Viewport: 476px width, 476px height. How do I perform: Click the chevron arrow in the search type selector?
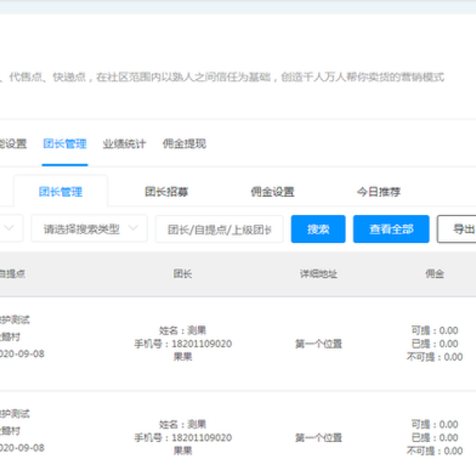click(x=132, y=228)
